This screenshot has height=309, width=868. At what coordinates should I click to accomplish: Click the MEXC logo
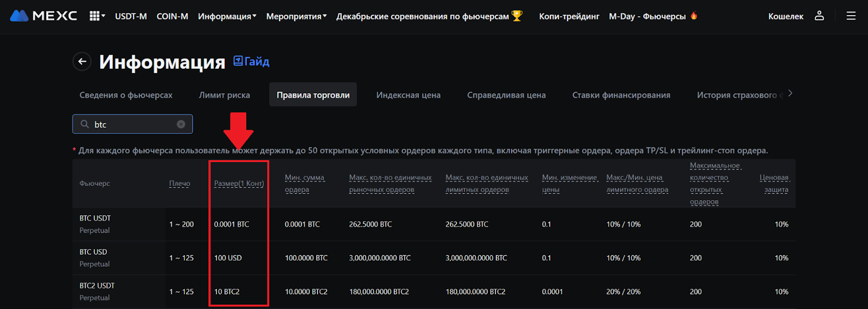click(43, 16)
